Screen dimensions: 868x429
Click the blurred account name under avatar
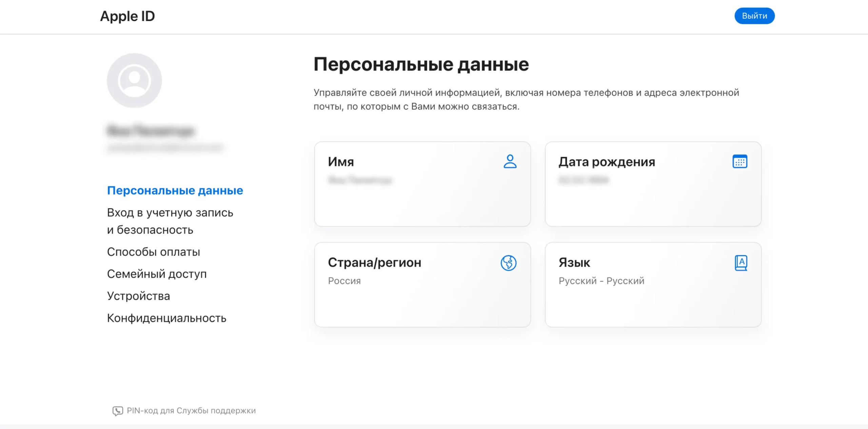[x=150, y=131]
